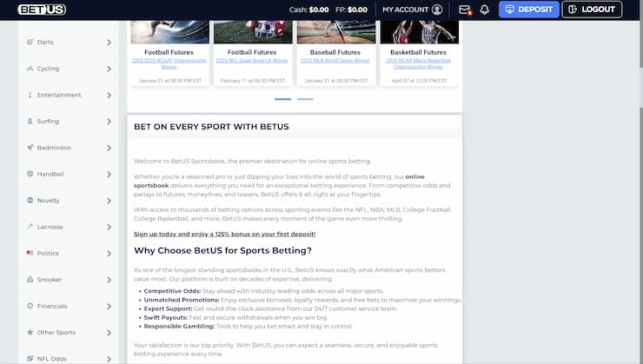Click the Badminton shuttlecock icon
The height and width of the screenshot is (364, 643).
click(30, 148)
